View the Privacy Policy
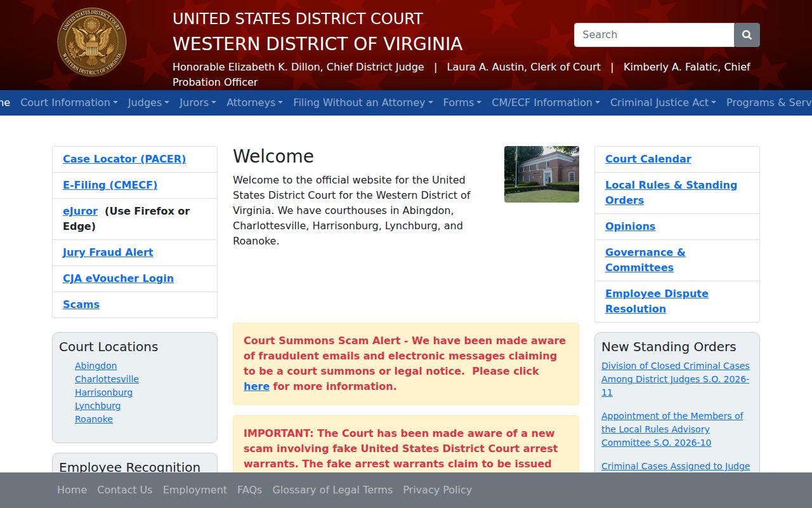This screenshot has height=508, width=812. [x=437, y=490]
